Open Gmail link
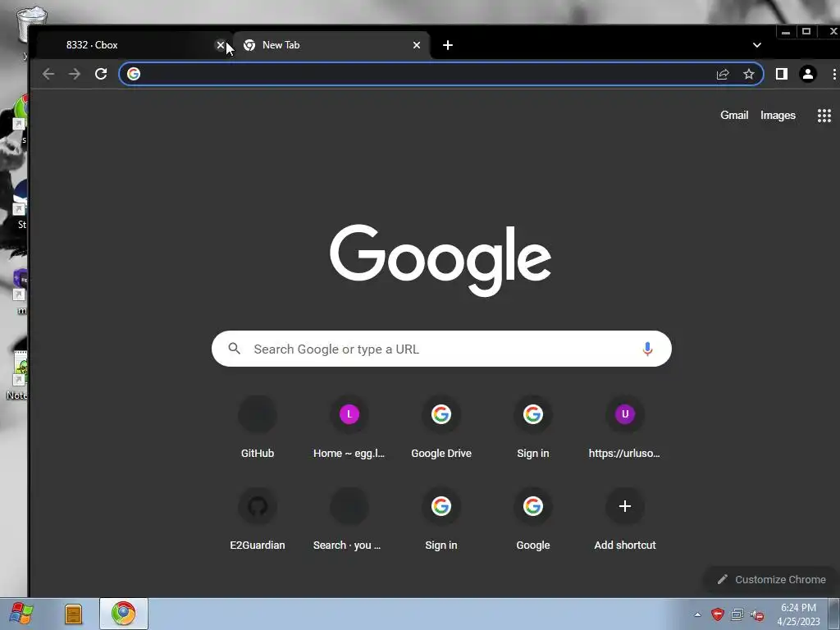This screenshot has width=840, height=630. pyautogui.click(x=734, y=115)
